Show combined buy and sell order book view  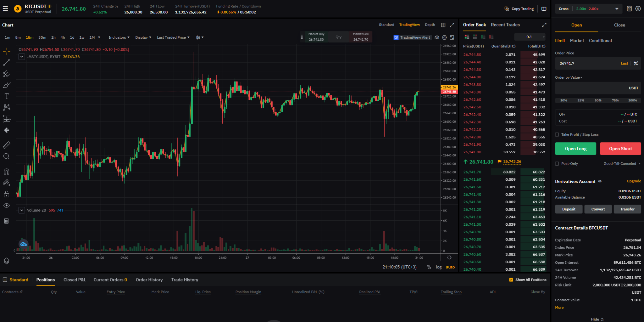467,37
